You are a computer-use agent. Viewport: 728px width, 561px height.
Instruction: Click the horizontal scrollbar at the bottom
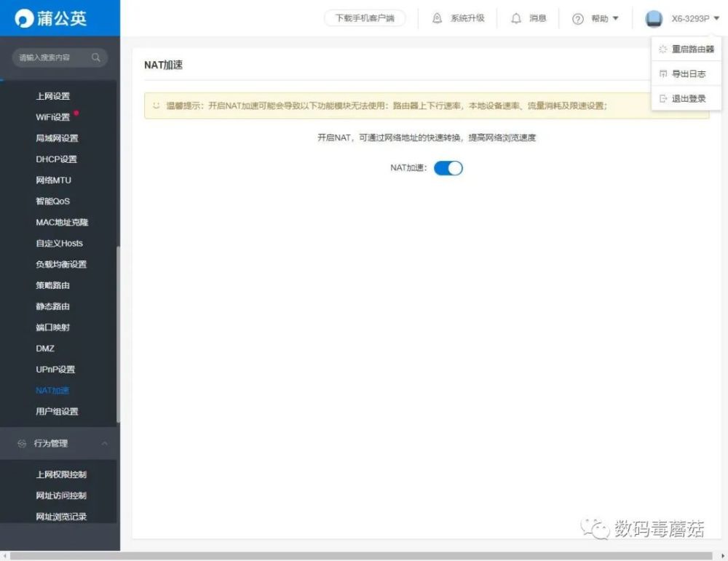pyautogui.click(x=361, y=556)
